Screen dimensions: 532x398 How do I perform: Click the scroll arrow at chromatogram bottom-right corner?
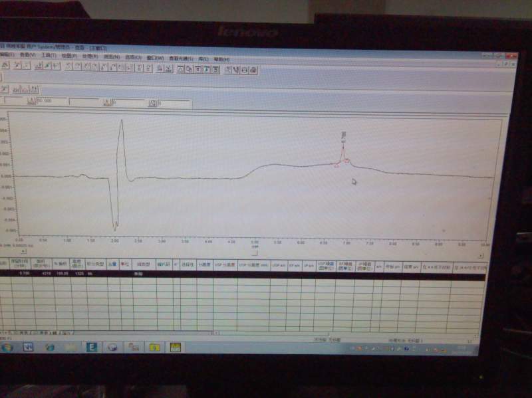pos(481,256)
